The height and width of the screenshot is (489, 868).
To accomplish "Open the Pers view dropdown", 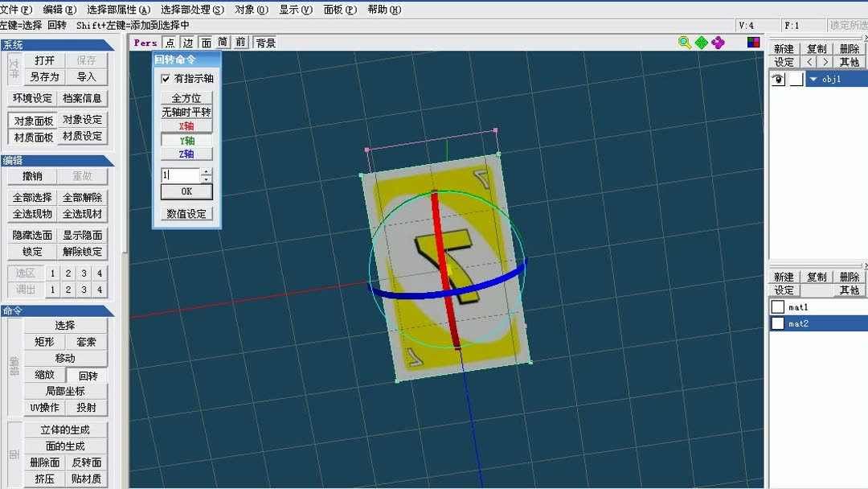I will (x=145, y=42).
